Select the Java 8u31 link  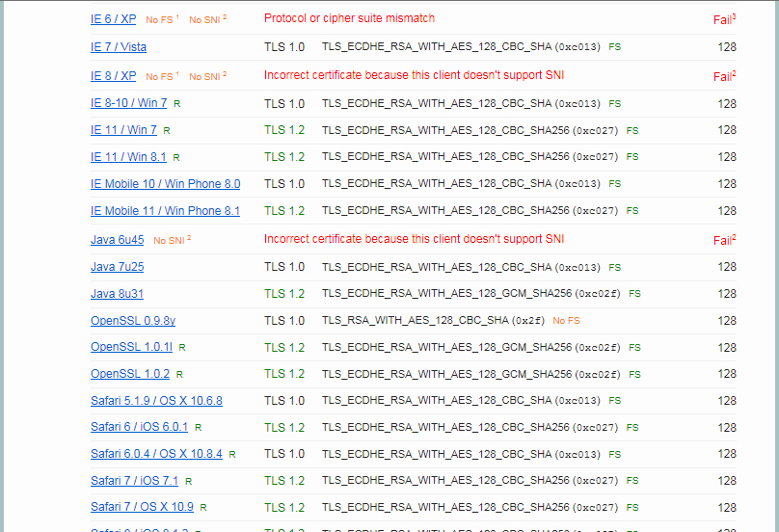pos(117,294)
